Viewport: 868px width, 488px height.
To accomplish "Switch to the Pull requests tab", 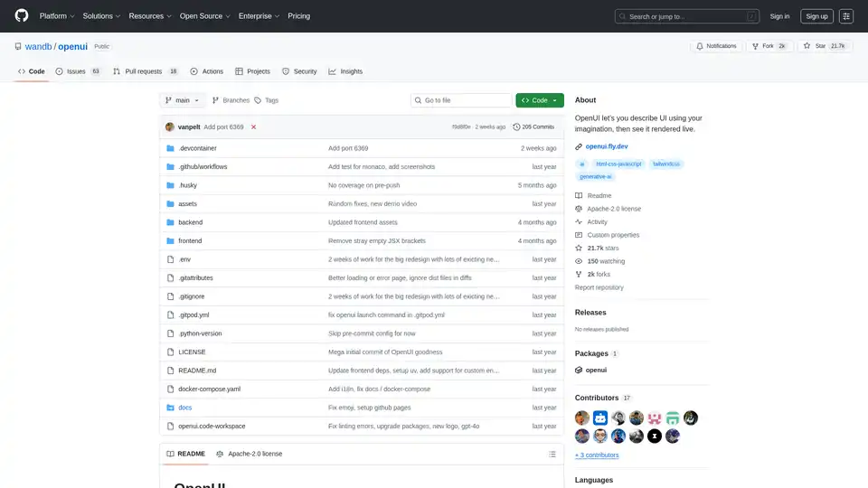I will [x=145, y=71].
